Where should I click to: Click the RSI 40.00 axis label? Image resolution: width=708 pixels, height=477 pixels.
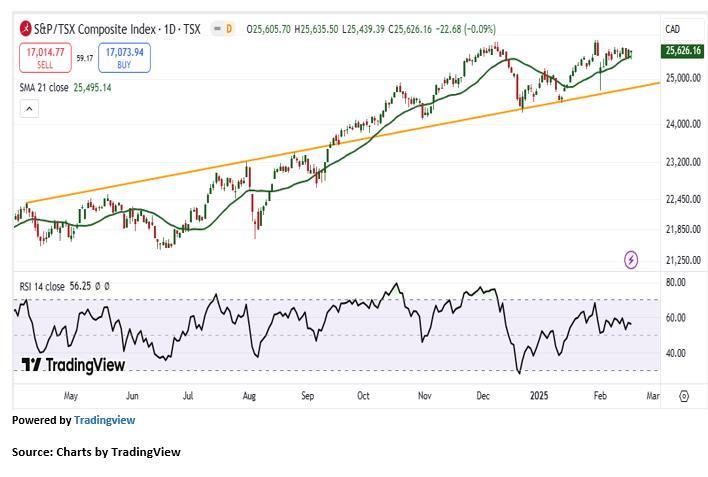[675, 353]
